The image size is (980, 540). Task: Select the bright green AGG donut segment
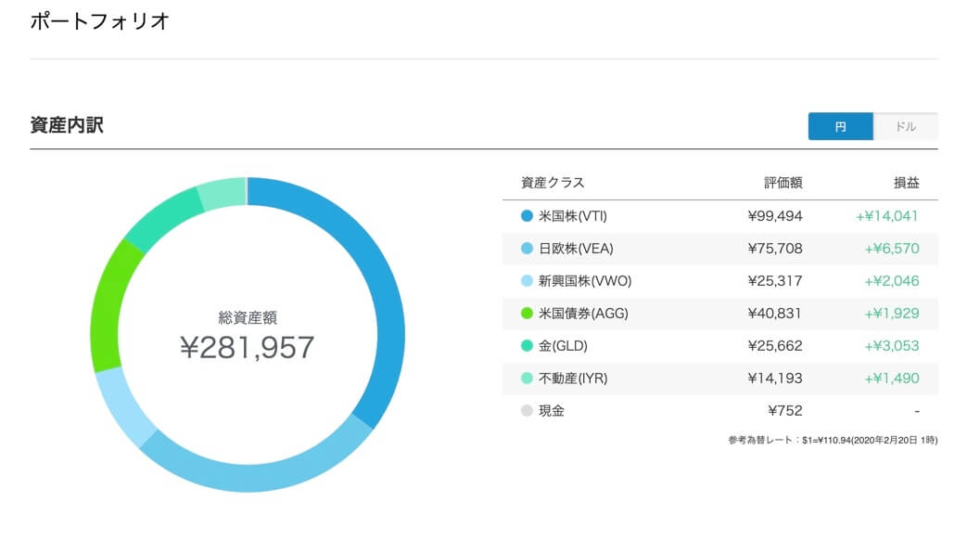108,306
